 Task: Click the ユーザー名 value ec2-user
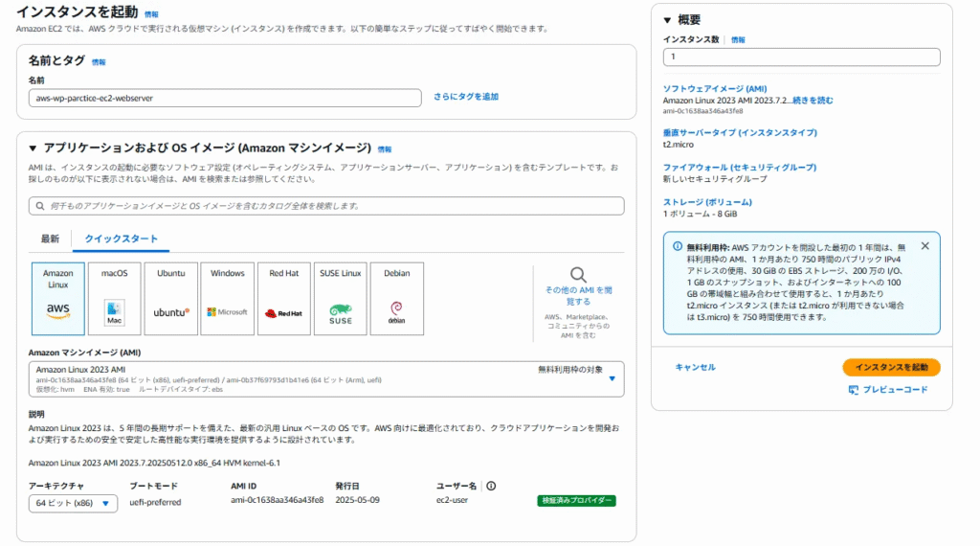(452, 500)
